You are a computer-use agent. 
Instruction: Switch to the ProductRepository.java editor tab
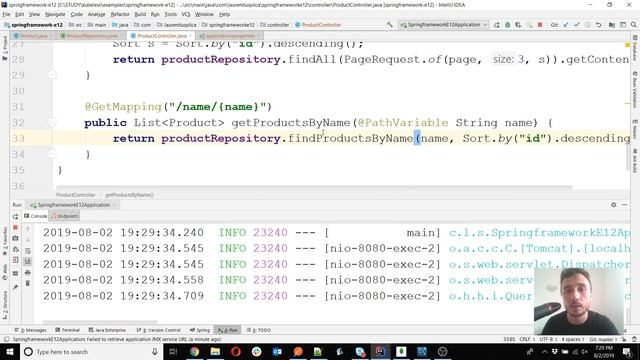point(90,36)
